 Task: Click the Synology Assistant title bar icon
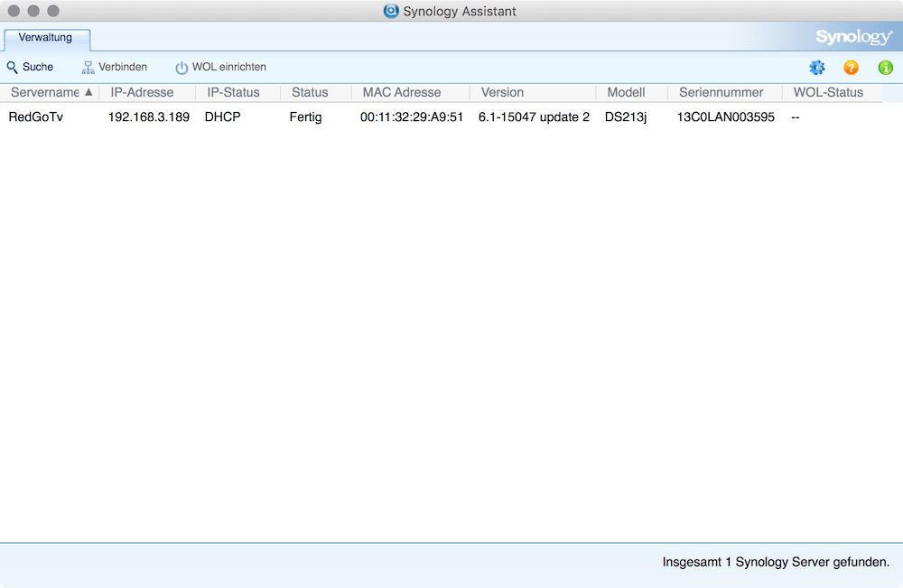click(391, 11)
